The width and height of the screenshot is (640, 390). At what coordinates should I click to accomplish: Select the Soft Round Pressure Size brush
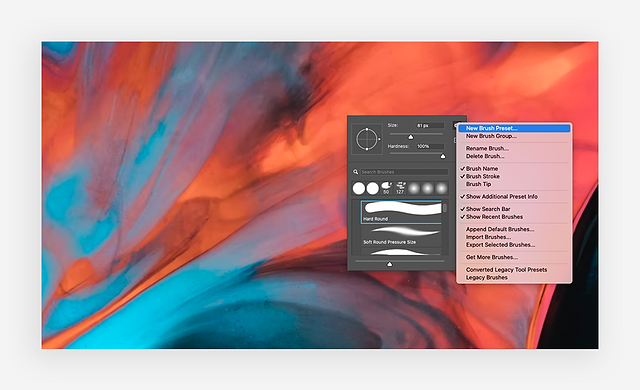[401, 235]
